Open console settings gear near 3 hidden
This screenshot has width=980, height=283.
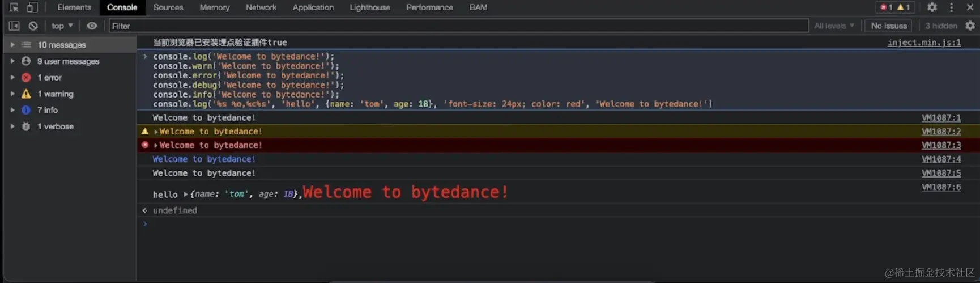click(970, 26)
